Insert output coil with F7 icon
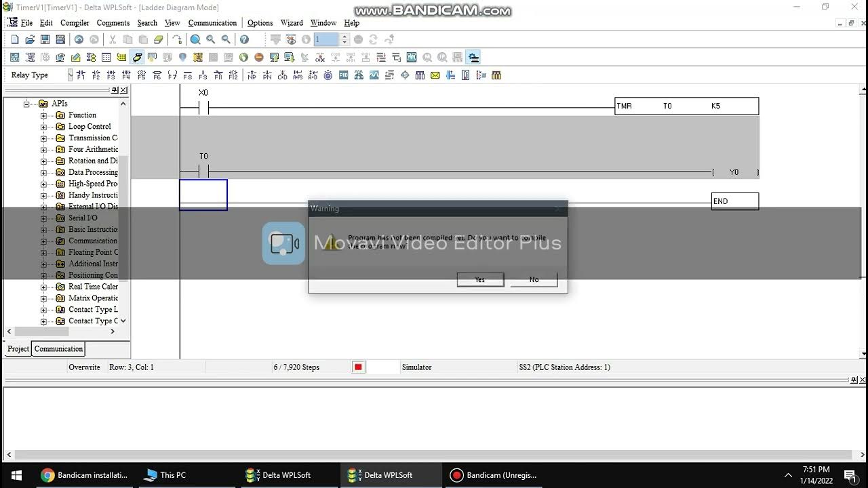The height and width of the screenshot is (488, 868). [172, 75]
